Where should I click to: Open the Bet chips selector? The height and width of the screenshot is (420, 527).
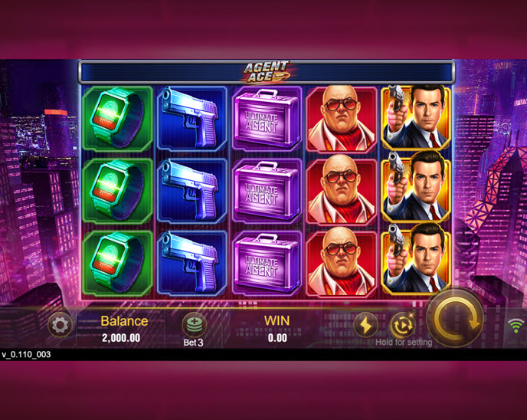click(195, 324)
